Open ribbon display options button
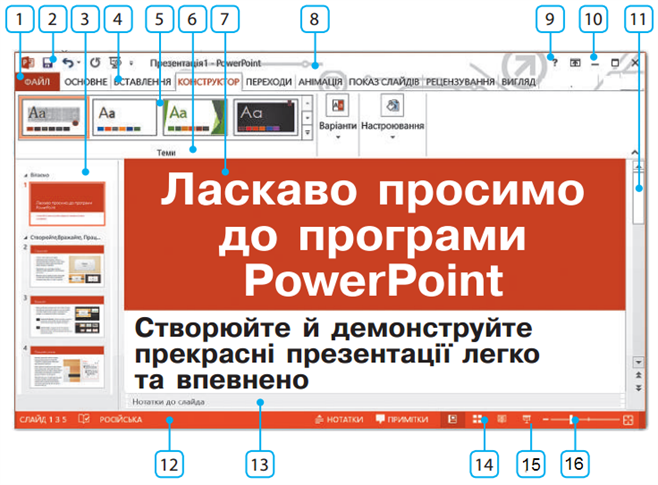The width and height of the screenshot is (658, 485). click(x=575, y=63)
